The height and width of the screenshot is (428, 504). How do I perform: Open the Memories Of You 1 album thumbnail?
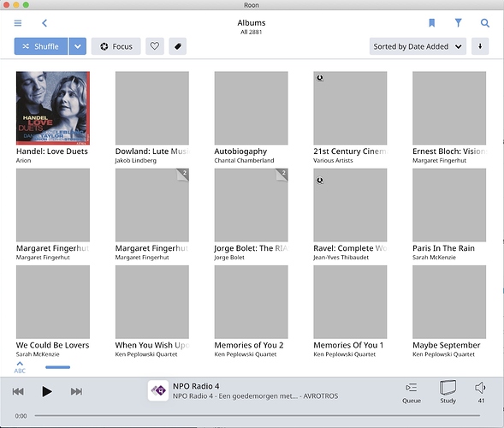pyautogui.click(x=350, y=302)
